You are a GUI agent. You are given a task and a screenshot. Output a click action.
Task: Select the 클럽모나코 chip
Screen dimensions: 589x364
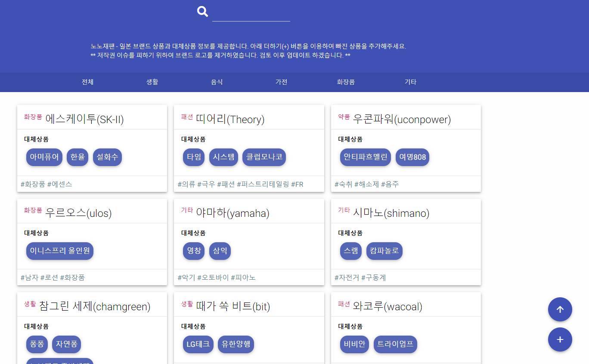coord(264,157)
